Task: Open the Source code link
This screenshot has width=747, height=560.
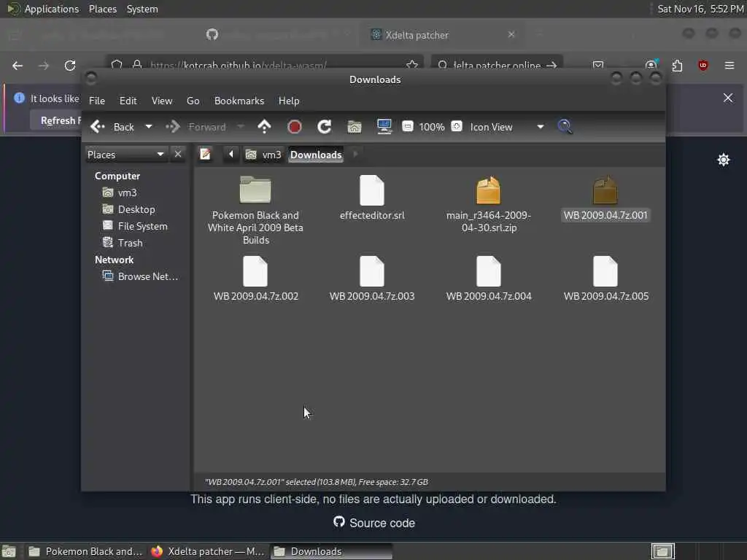Action: coord(374,523)
